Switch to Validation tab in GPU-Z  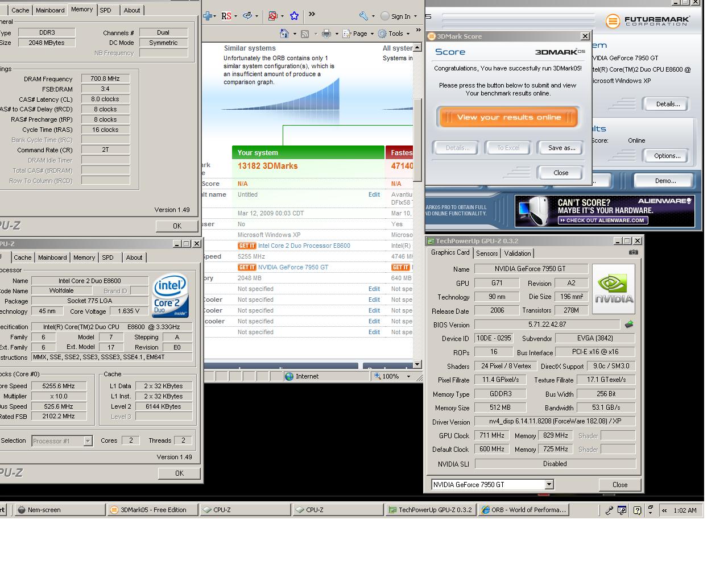click(x=518, y=253)
